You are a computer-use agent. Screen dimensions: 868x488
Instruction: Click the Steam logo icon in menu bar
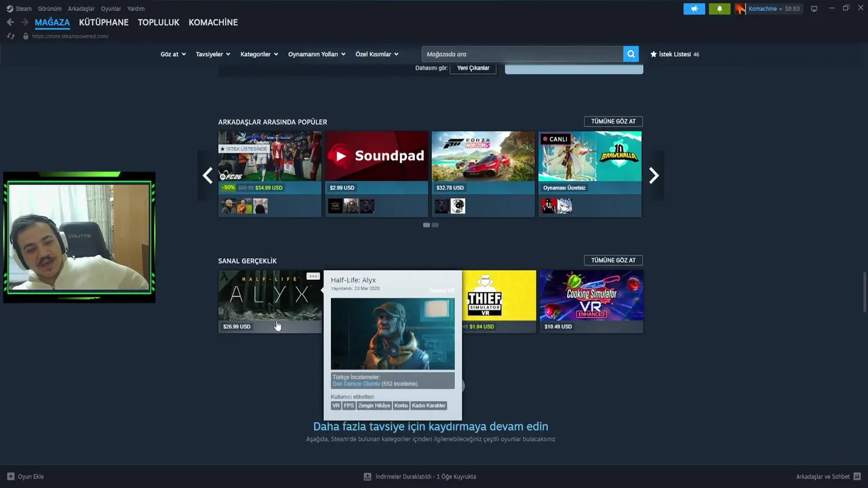[x=9, y=9]
